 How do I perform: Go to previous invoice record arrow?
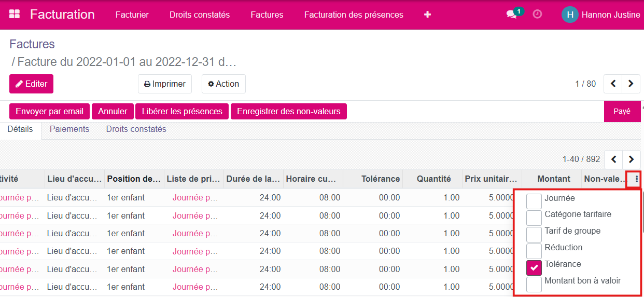pos(613,84)
